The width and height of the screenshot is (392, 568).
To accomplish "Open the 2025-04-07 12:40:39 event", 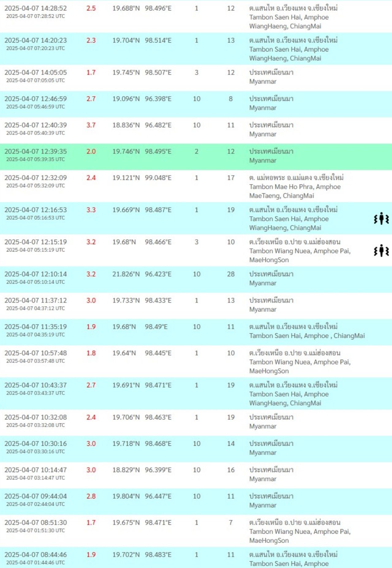I will pyautogui.click(x=196, y=130).
